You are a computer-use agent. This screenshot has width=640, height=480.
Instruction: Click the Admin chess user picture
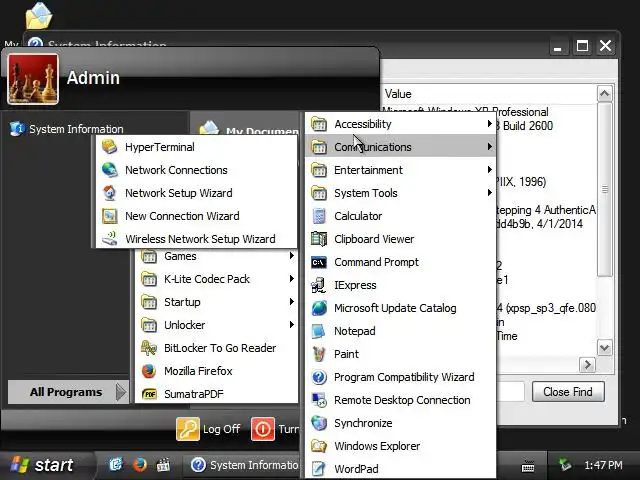pyautogui.click(x=33, y=79)
